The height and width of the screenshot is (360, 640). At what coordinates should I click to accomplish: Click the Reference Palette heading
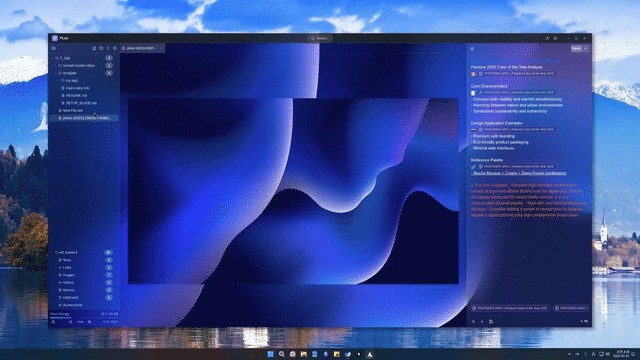tap(487, 160)
